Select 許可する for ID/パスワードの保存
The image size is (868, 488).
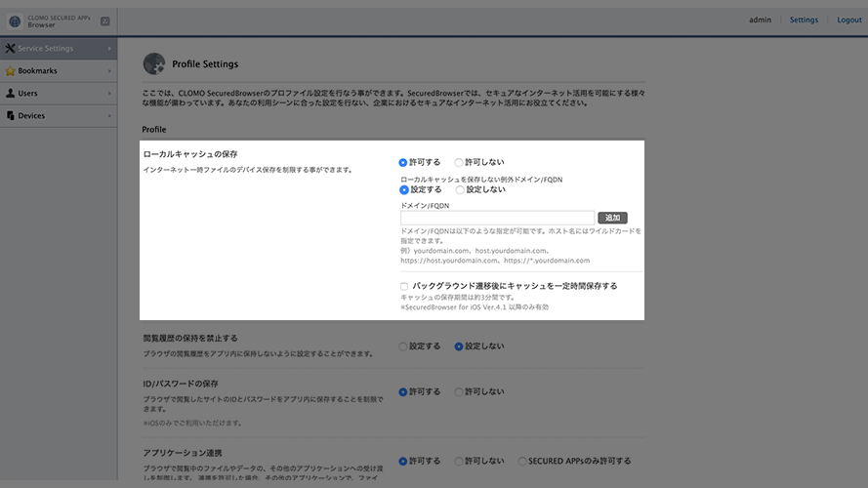click(x=403, y=391)
